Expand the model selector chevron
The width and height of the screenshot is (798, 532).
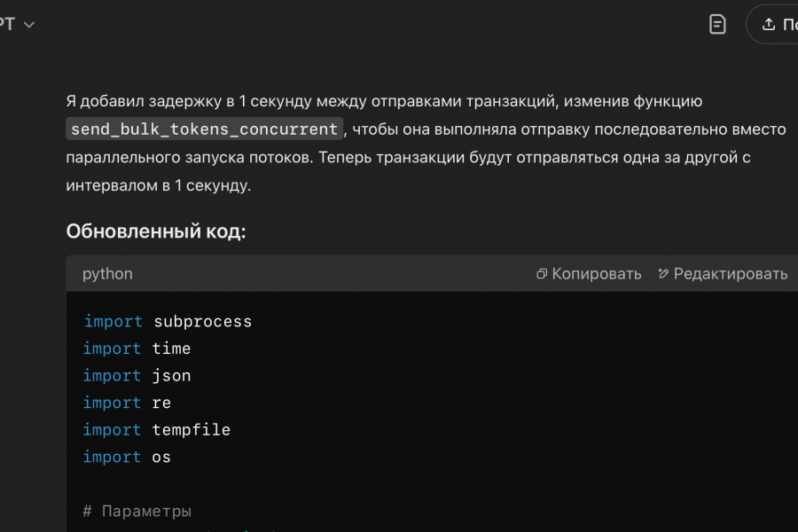[x=28, y=25]
